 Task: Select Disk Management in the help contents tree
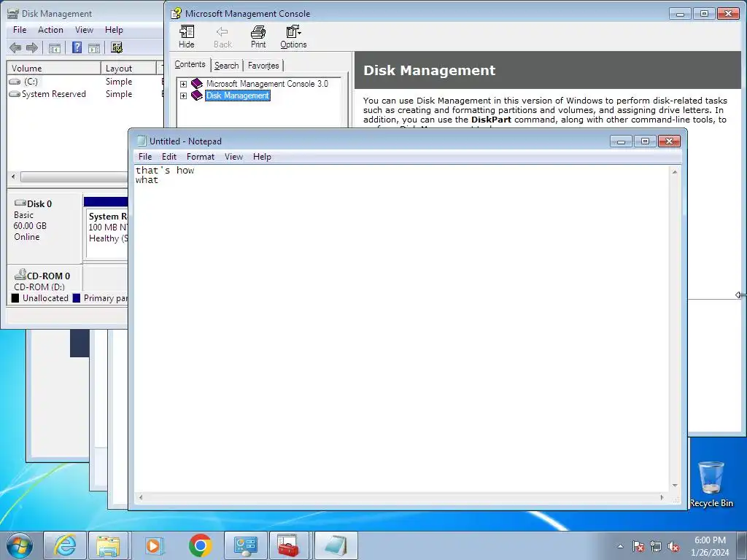pos(238,96)
